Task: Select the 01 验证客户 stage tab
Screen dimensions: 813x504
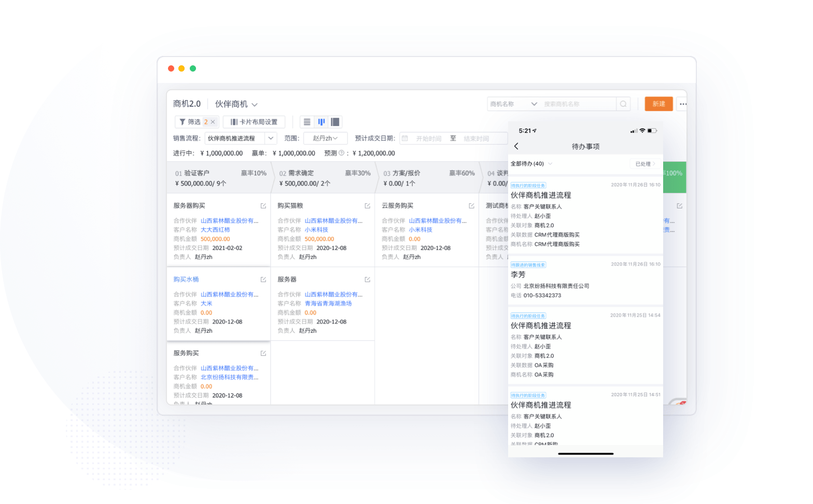Action: coord(220,178)
